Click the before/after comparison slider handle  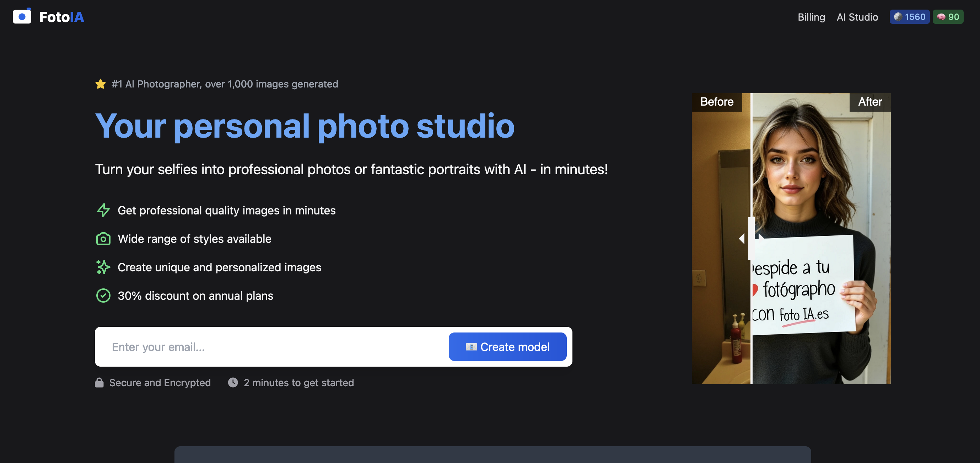(x=751, y=239)
